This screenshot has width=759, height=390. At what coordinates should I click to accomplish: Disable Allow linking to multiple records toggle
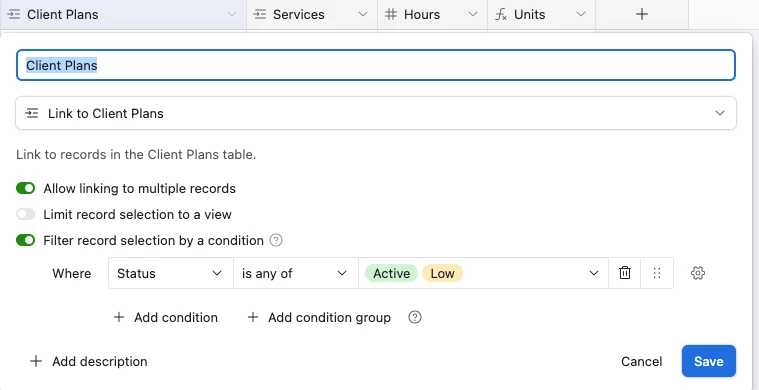(26, 188)
